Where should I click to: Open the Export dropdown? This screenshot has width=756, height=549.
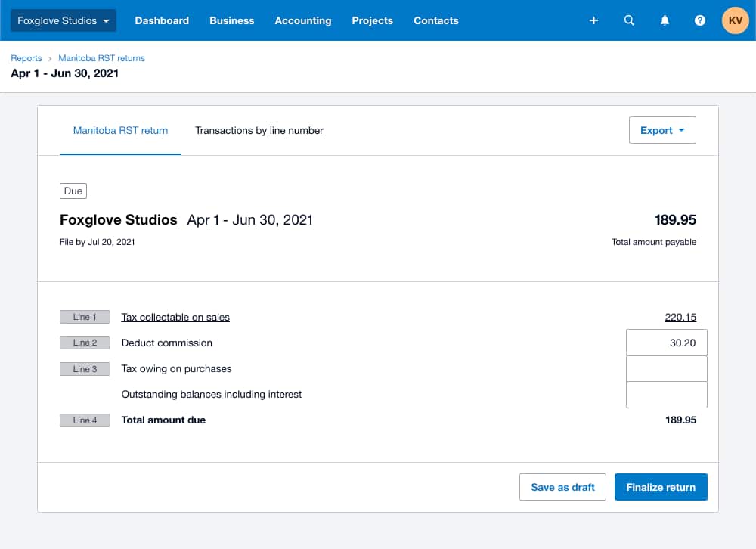(x=662, y=130)
